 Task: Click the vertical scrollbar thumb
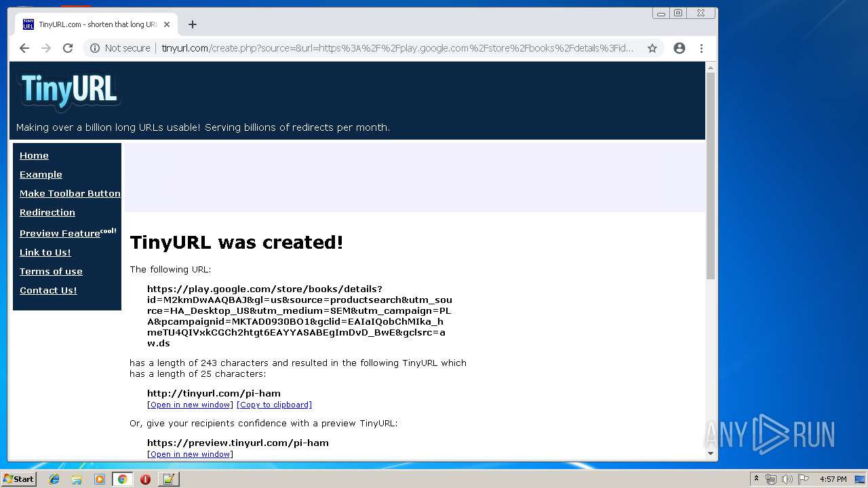click(711, 176)
